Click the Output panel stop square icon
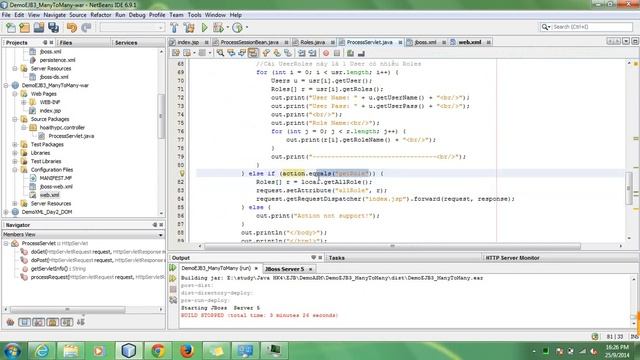Image resolution: width=640 pixels, height=360 pixels. tap(173, 289)
